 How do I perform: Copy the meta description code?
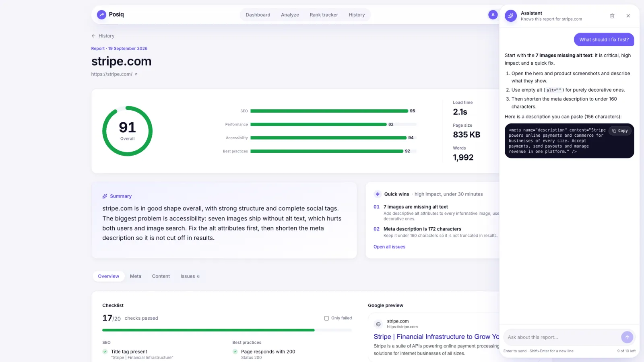(x=620, y=131)
